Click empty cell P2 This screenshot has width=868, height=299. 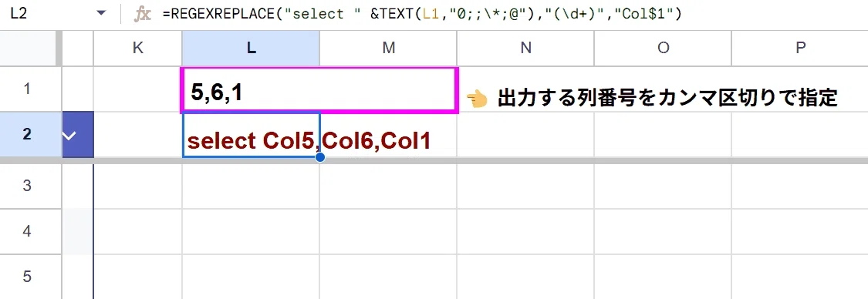800,134
